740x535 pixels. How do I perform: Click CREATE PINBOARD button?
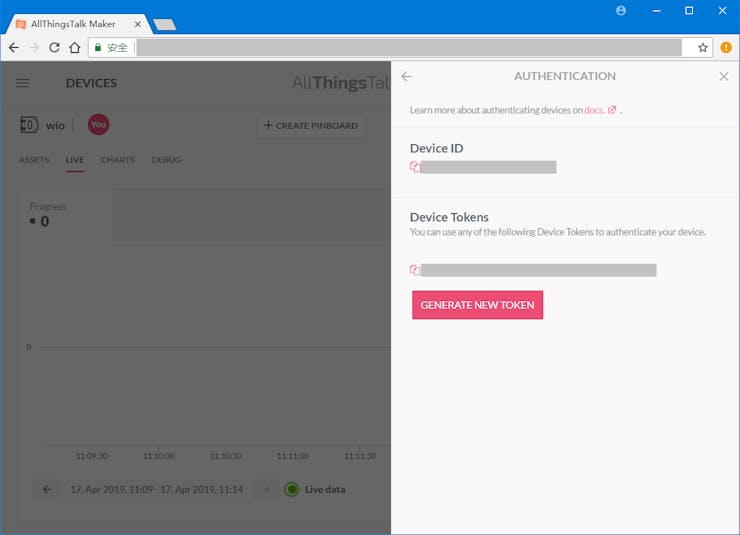pyautogui.click(x=311, y=125)
